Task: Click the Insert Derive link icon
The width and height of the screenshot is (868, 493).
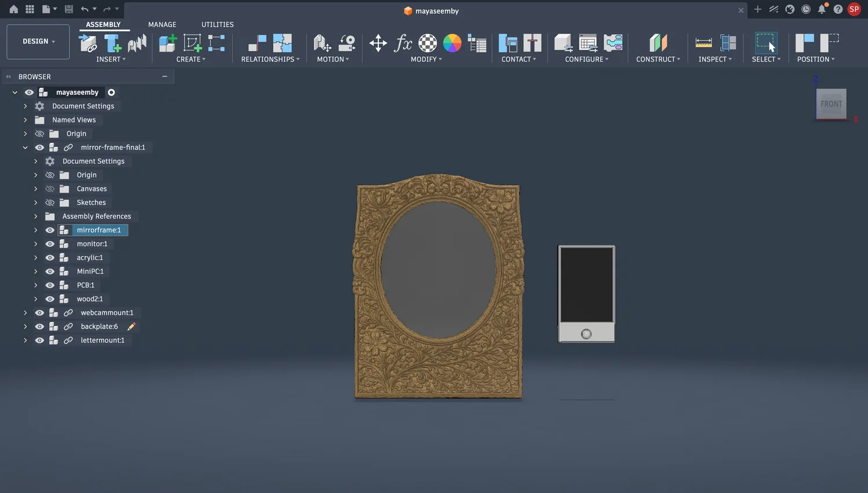Action: pyautogui.click(x=88, y=43)
